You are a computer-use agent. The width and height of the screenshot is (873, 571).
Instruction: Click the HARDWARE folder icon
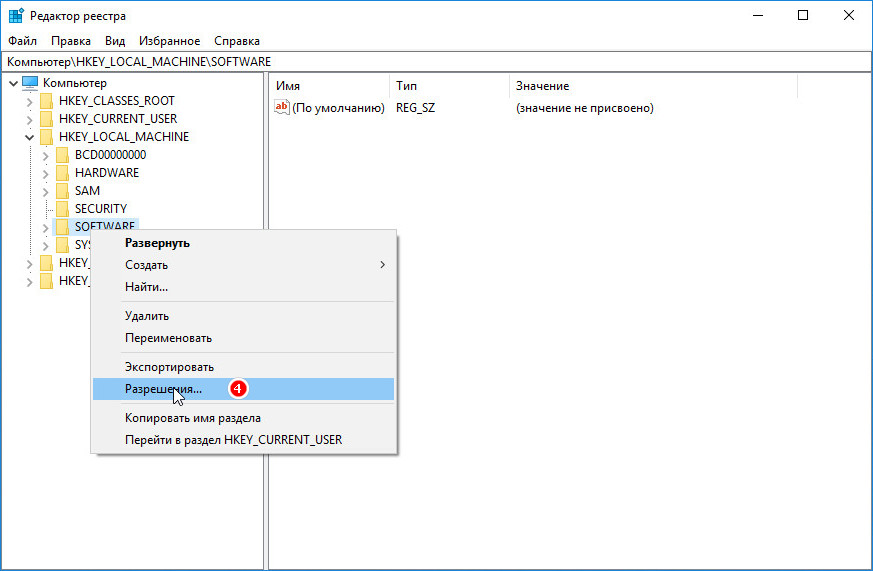63,173
